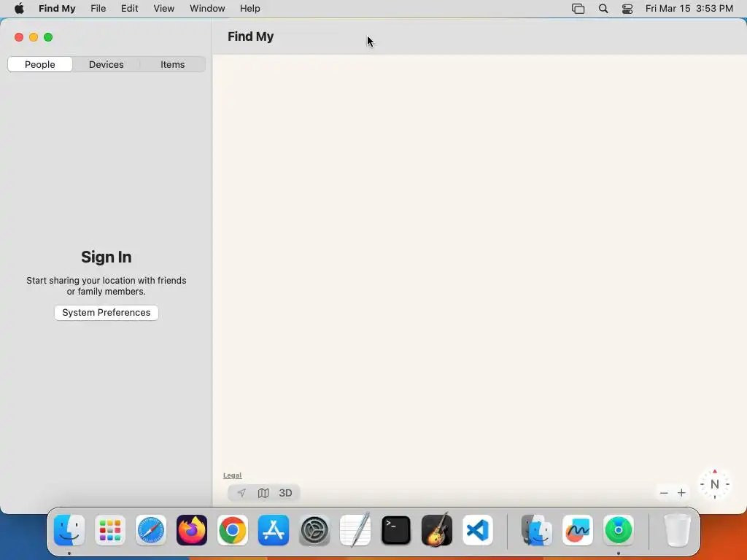
Task: Click the current location arrow icon
Action: point(241,493)
